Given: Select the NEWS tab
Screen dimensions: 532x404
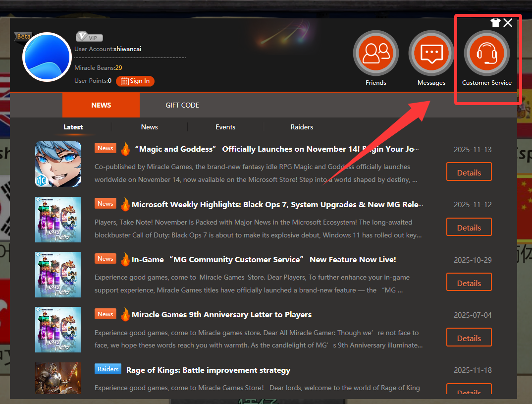Looking at the screenshot, I should click(101, 105).
